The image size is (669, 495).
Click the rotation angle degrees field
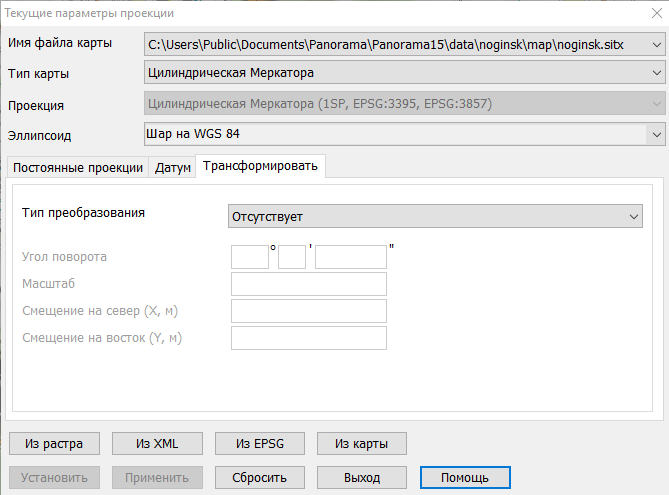[x=249, y=257]
